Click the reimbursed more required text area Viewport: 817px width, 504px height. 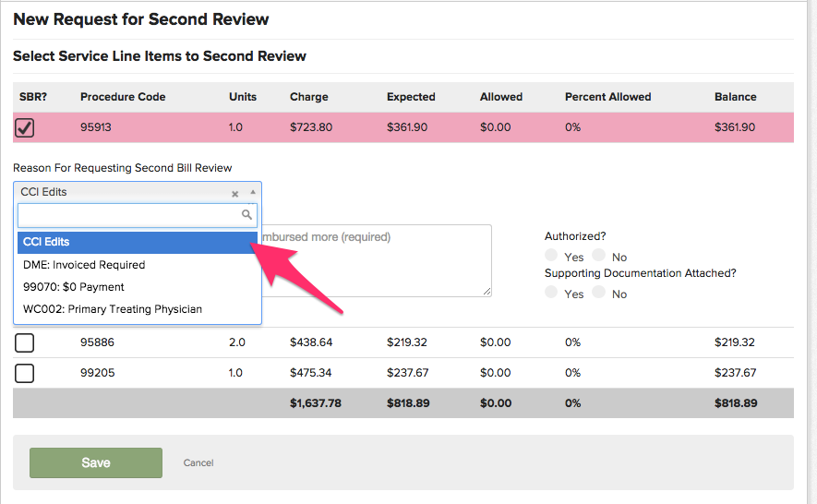tap(377, 260)
